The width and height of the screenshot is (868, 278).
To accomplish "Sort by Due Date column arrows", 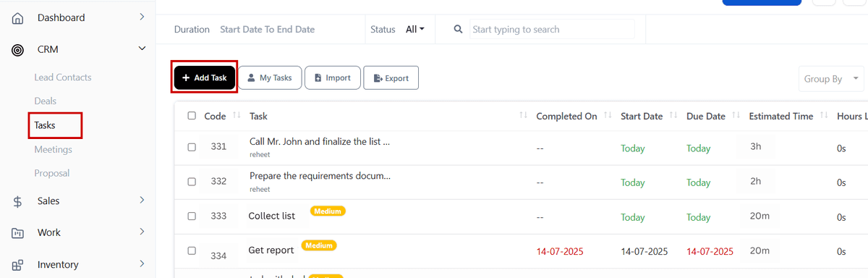I will coord(736,116).
